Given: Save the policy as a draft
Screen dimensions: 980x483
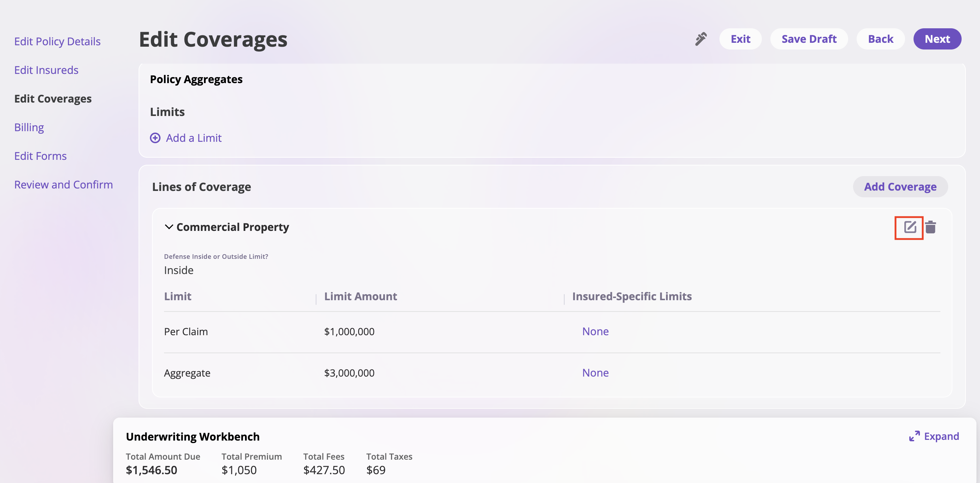Looking at the screenshot, I should pyautogui.click(x=809, y=39).
